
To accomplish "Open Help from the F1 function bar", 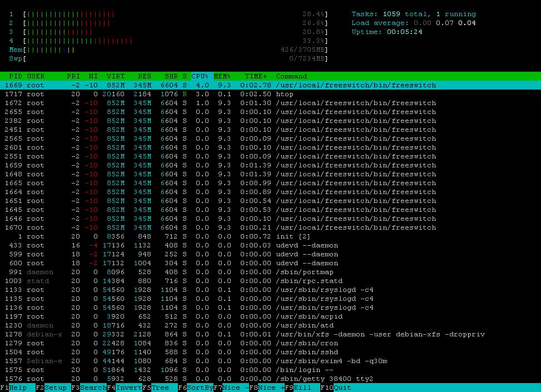I will pyautogui.click(x=18, y=388).
